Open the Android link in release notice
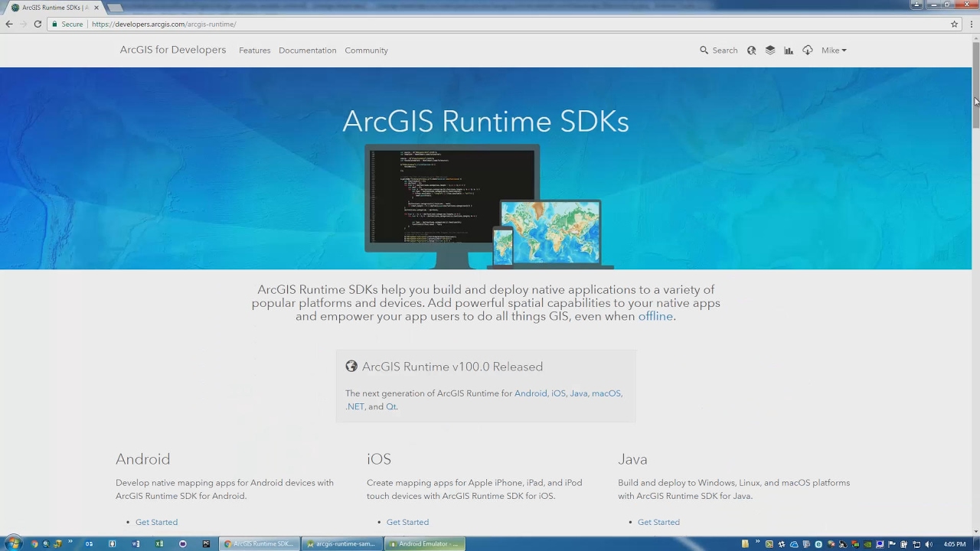 531,393
